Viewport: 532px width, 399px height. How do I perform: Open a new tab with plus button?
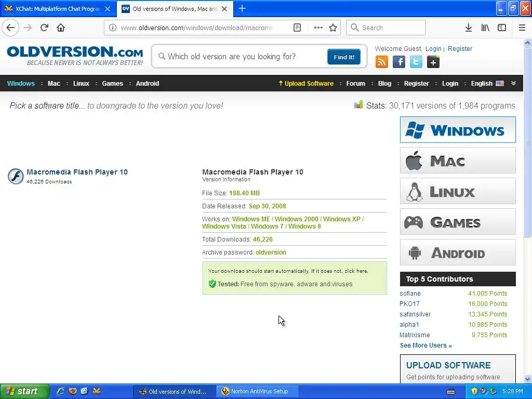point(242,8)
